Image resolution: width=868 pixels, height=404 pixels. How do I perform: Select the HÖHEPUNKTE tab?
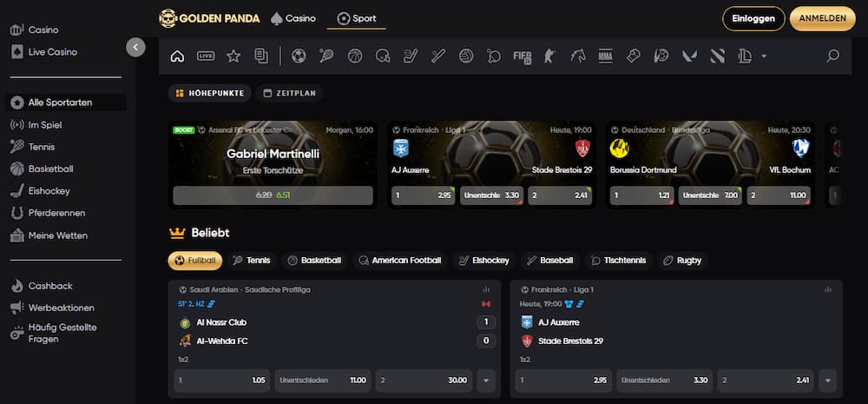(x=210, y=93)
